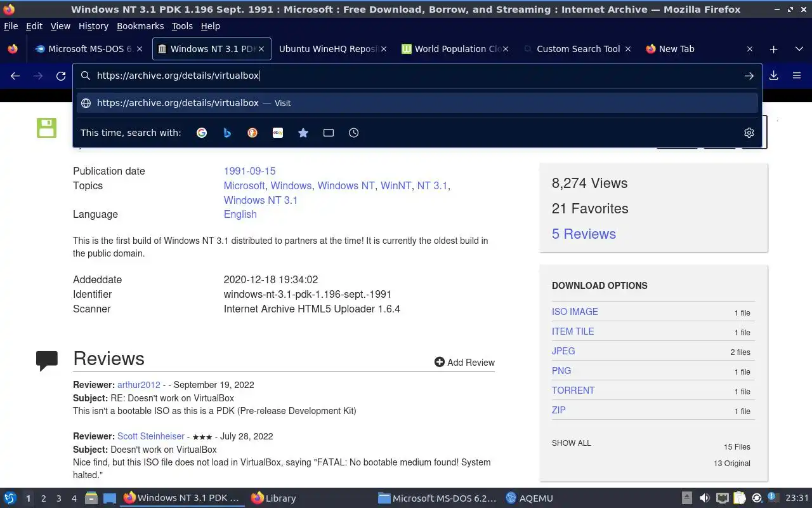Viewport: 812px width, 508px height.
Task: Reload the current page
Action: (61, 76)
